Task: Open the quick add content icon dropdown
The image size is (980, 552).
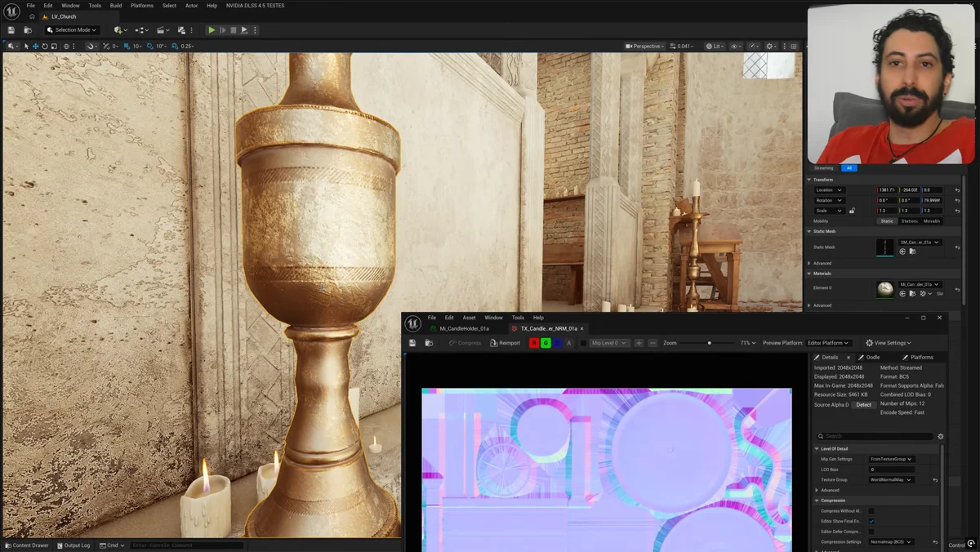Action: pyautogui.click(x=119, y=30)
